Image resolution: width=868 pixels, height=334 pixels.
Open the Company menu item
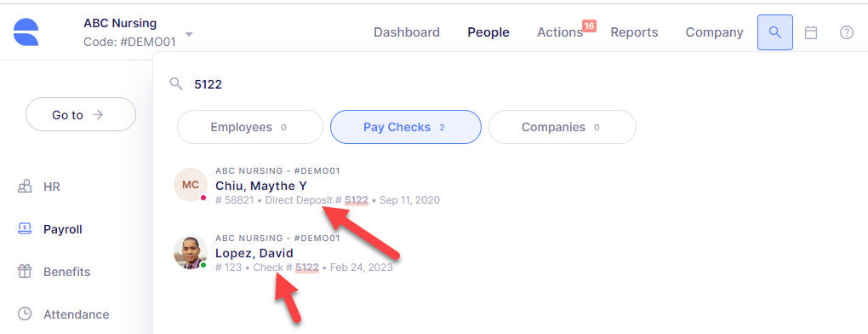(715, 32)
